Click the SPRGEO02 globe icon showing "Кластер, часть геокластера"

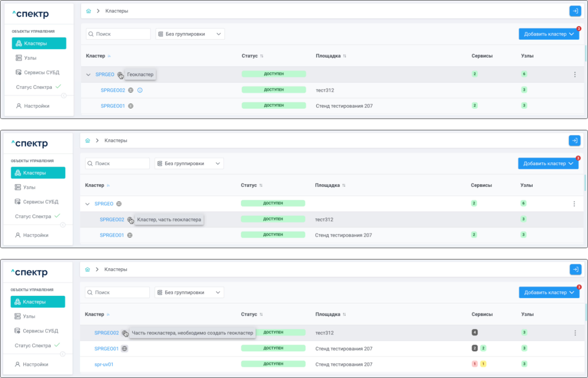point(130,219)
